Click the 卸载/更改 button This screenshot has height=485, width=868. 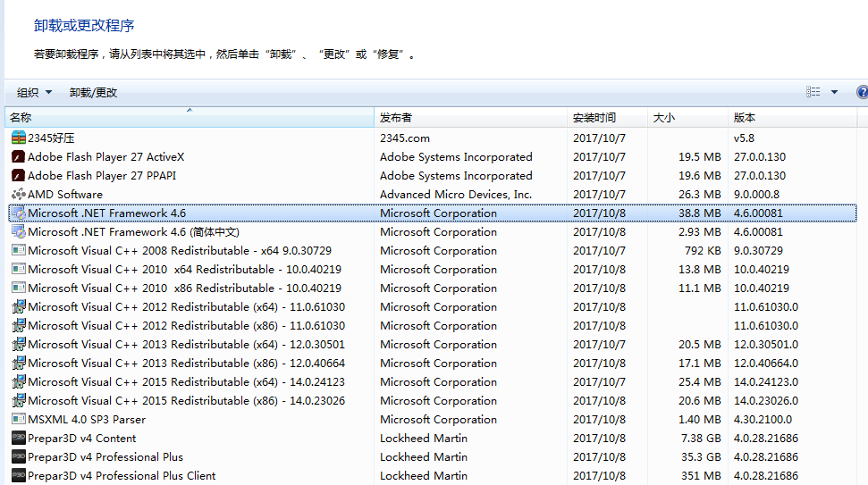pyautogui.click(x=93, y=92)
